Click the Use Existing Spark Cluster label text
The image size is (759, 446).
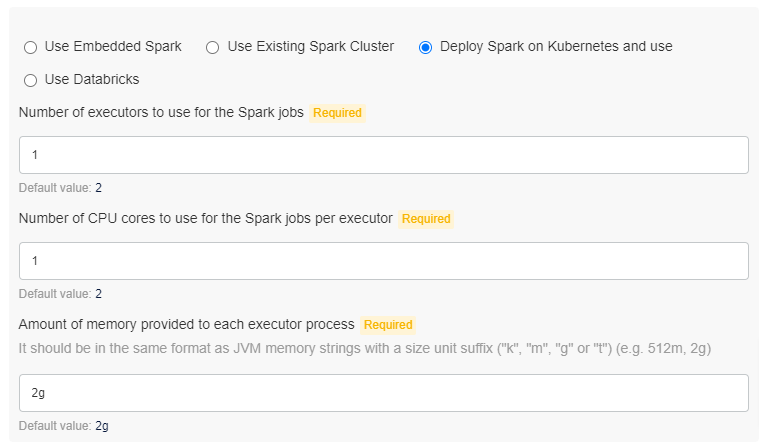click(x=310, y=46)
